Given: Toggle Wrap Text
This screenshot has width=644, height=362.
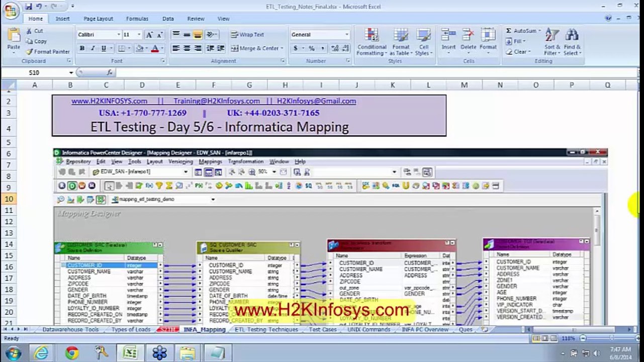Looking at the screenshot, I should 247,35.
